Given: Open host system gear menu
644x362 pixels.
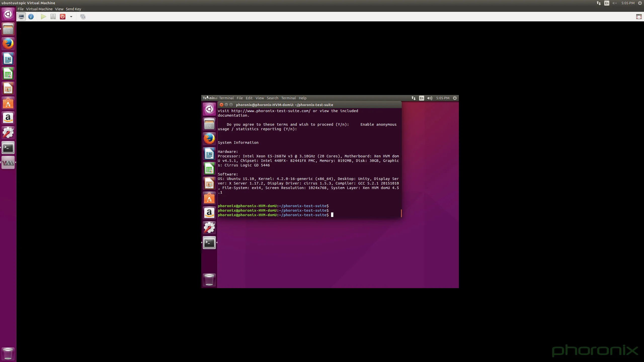Looking at the screenshot, I should (640, 3).
